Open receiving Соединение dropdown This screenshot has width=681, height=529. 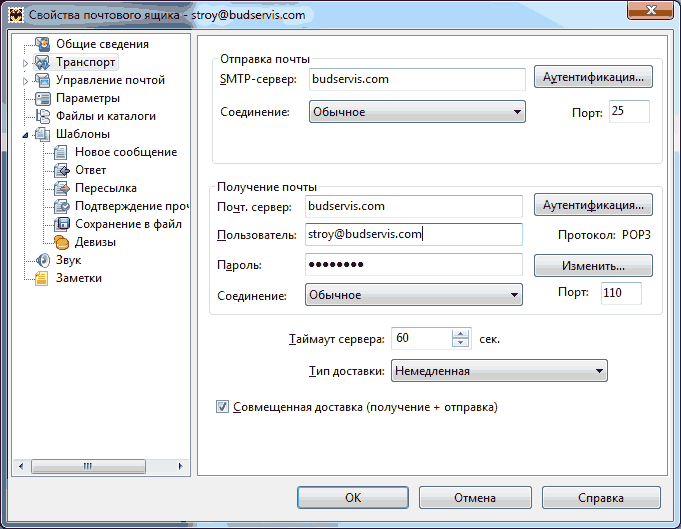coord(413,295)
